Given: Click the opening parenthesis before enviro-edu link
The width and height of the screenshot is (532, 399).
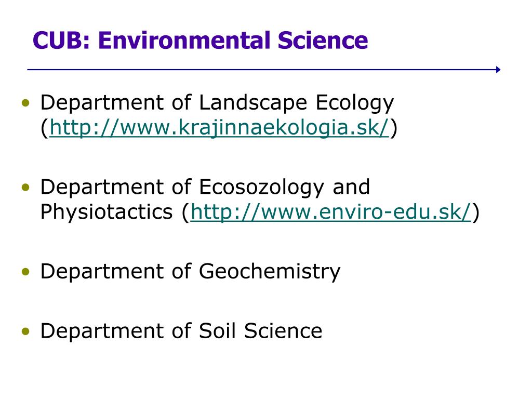Looking at the screenshot, I should (x=185, y=212).
